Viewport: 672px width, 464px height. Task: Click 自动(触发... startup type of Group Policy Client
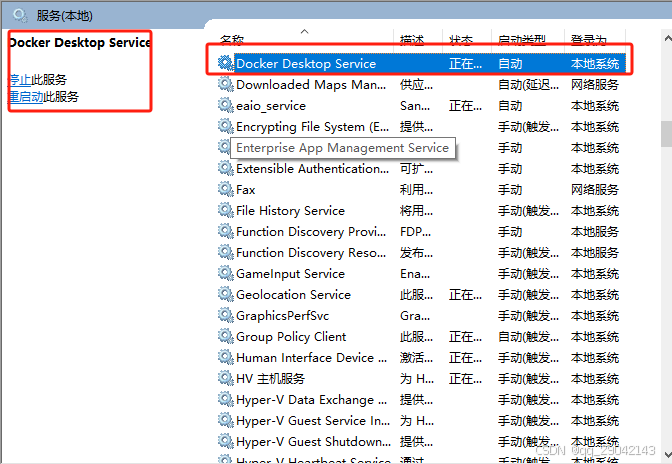point(528,336)
